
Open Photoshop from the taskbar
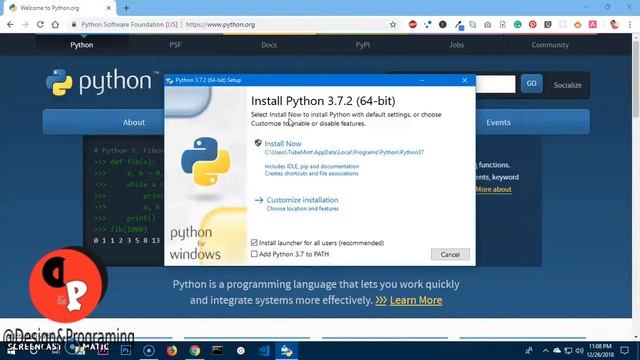point(126,351)
